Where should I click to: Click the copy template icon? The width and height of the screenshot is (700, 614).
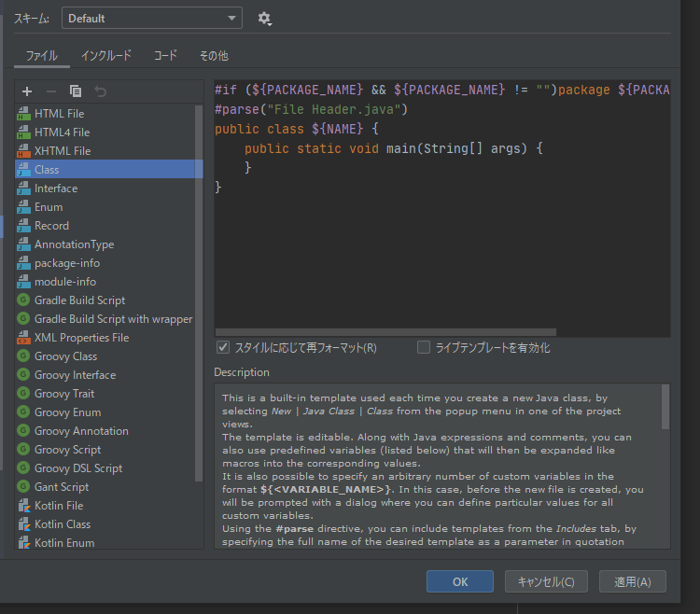point(76,91)
